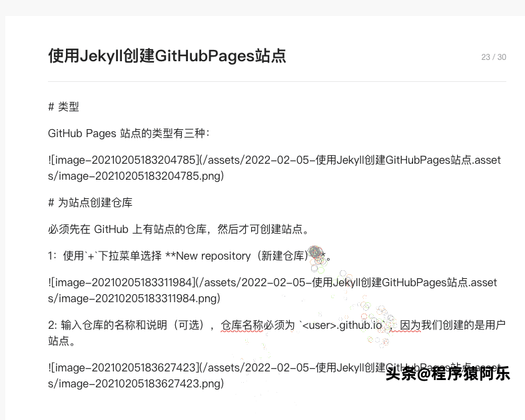Click the step 1 line containing 'New repository'
This screenshot has height=420, width=525.
click(190, 256)
